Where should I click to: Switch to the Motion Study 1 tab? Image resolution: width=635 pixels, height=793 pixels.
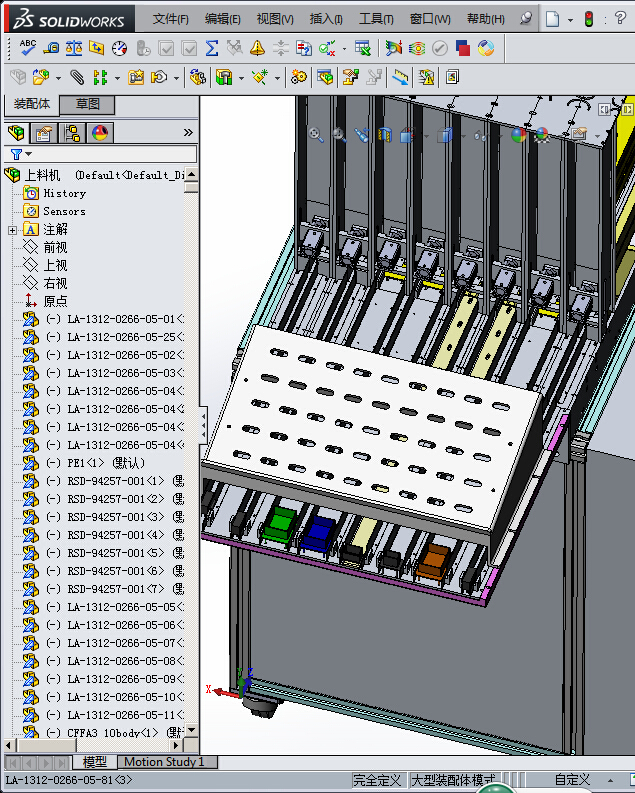coord(164,762)
